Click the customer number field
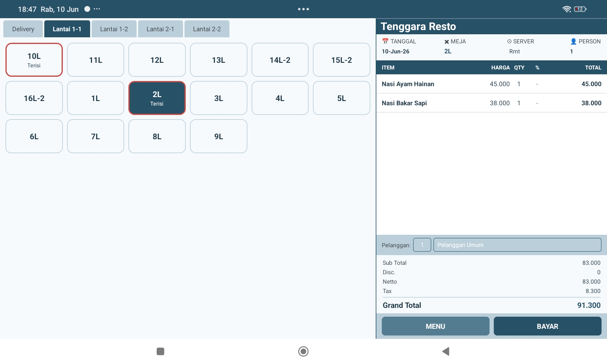 (x=422, y=245)
